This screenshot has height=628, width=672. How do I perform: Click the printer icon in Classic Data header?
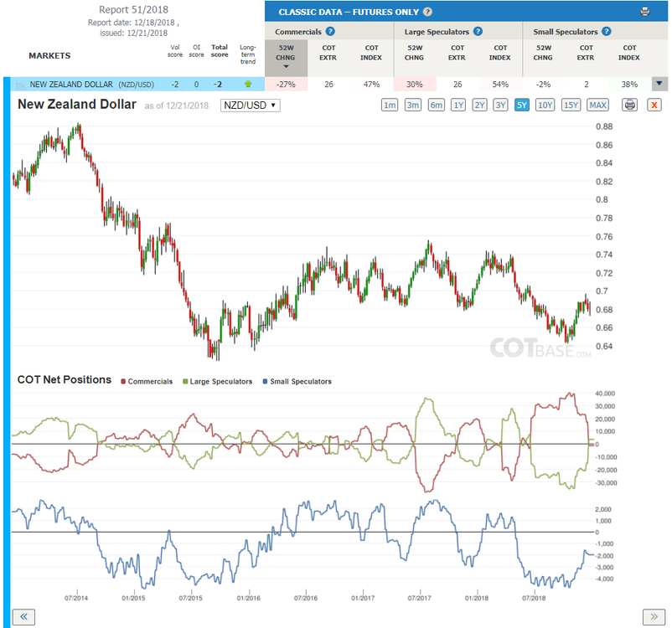pos(644,12)
